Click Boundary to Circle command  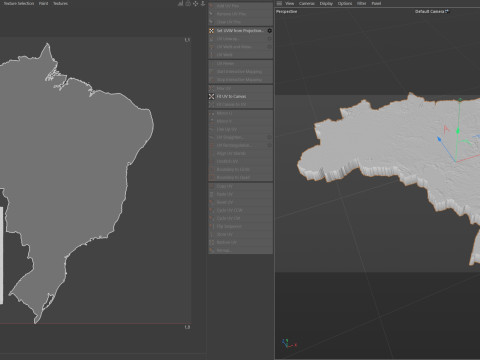(240, 169)
